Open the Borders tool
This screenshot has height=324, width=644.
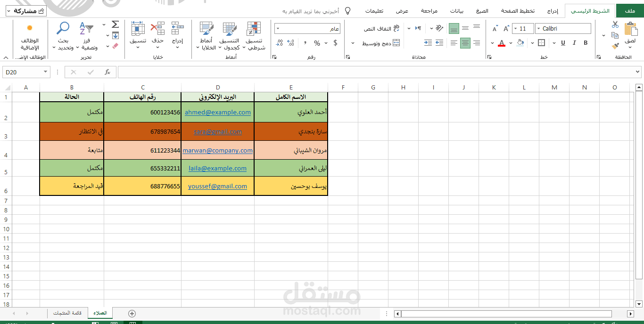[x=541, y=43]
